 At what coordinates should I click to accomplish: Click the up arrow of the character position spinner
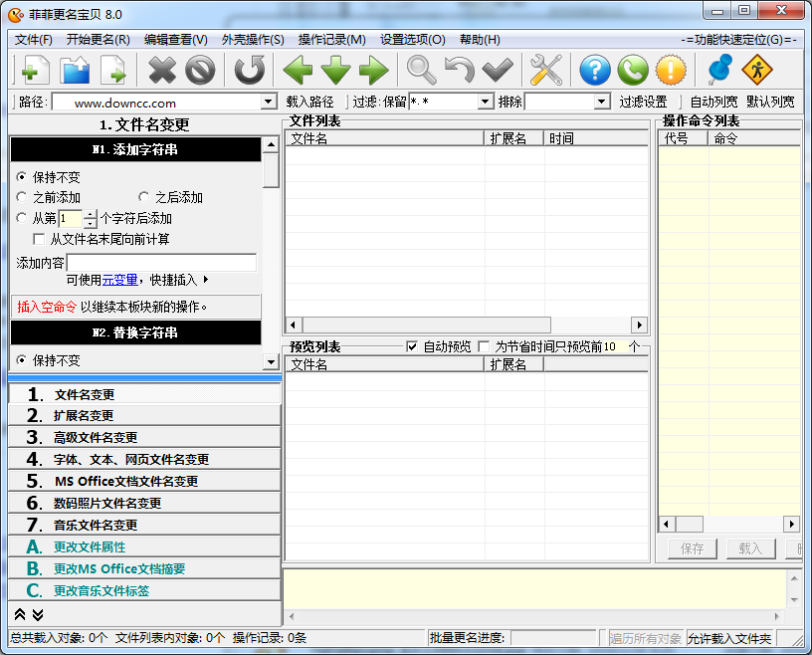(90, 213)
